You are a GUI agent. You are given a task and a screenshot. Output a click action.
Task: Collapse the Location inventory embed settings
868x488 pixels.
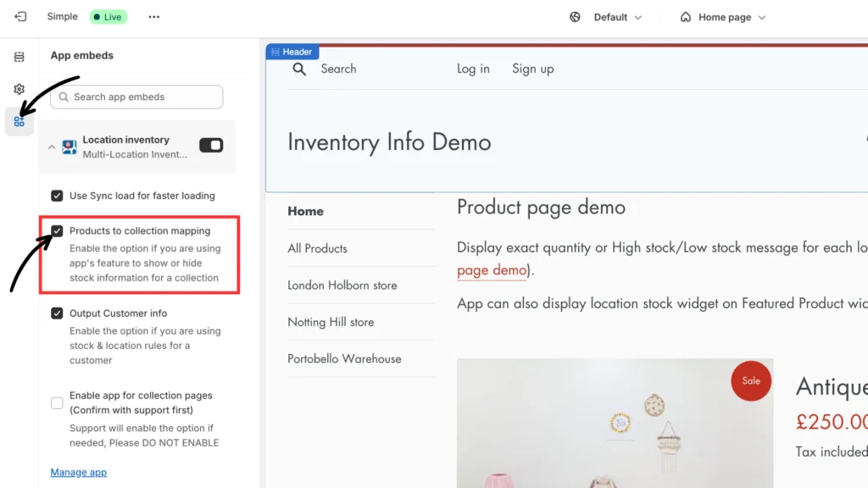(x=52, y=147)
